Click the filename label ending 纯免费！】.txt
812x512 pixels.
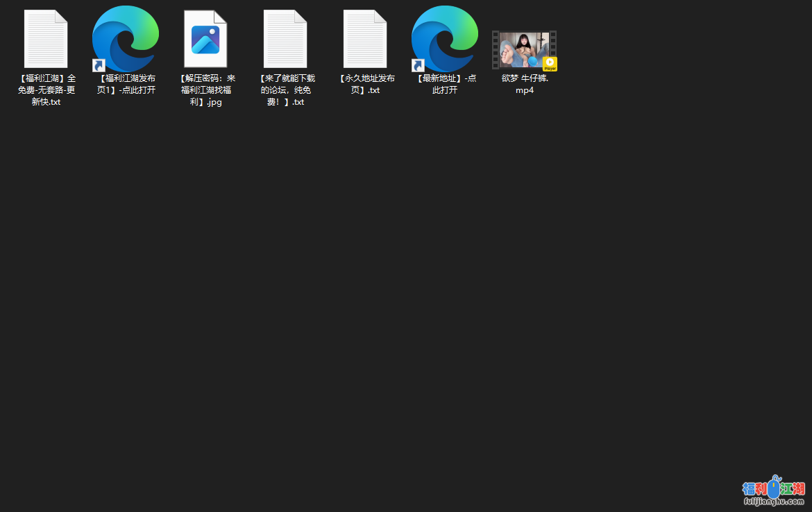pyautogui.click(x=285, y=90)
